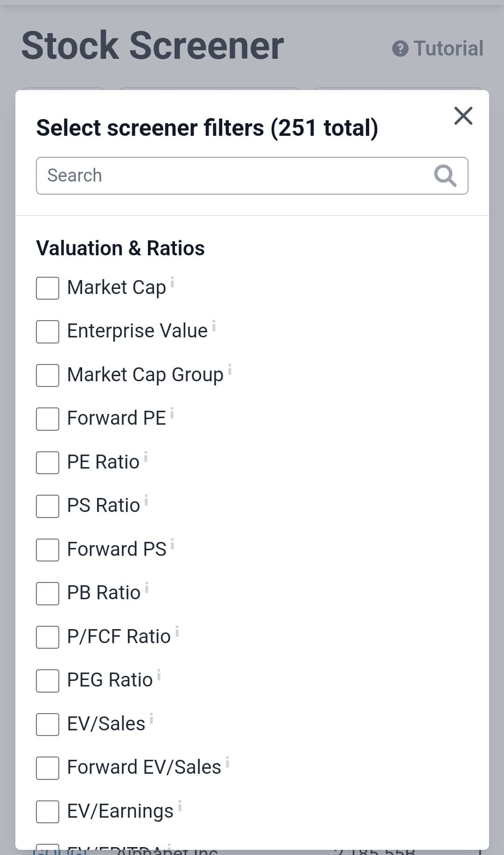The width and height of the screenshot is (504, 855).
Task: Check the Forward PS filter
Action: click(x=47, y=550)
